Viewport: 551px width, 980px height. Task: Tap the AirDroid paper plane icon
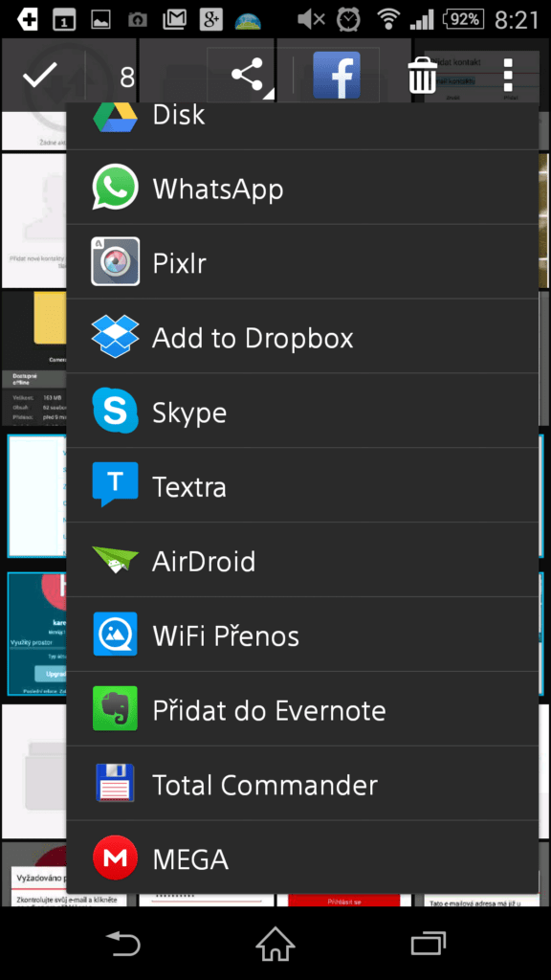click(x=116, y=560)
